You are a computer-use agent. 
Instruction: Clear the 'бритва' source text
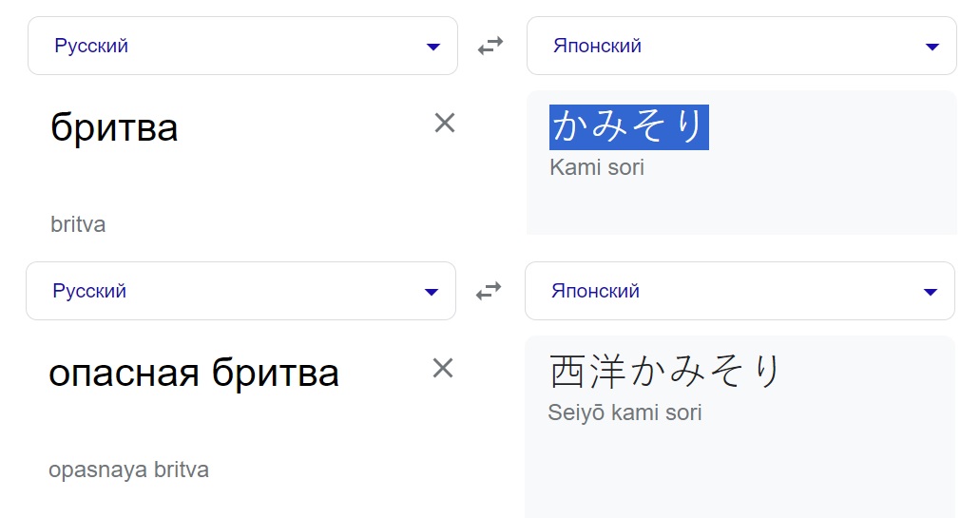click(x=445, y=123)
